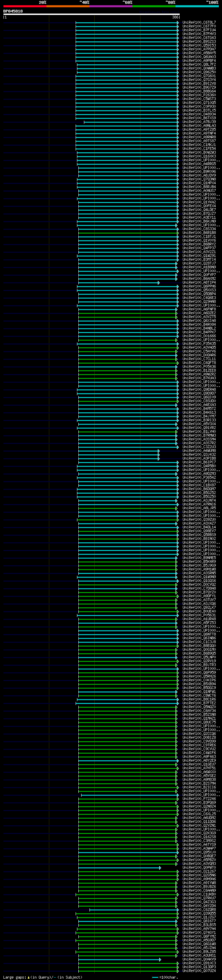Image resolution: width=222 pixels, height=980 pixels.
Task: Choose the UniRef100_B9SZS3 entry
Action: [199, 41]
